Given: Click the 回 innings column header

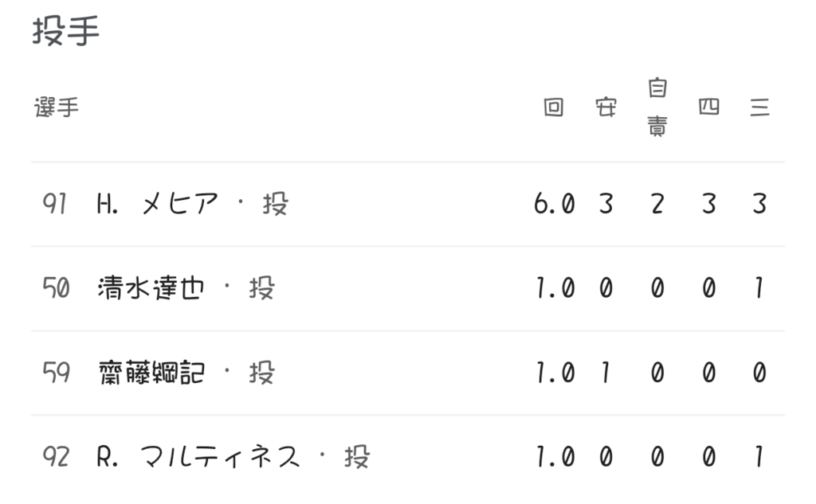Looking at the screenshot, I should 554,107.
